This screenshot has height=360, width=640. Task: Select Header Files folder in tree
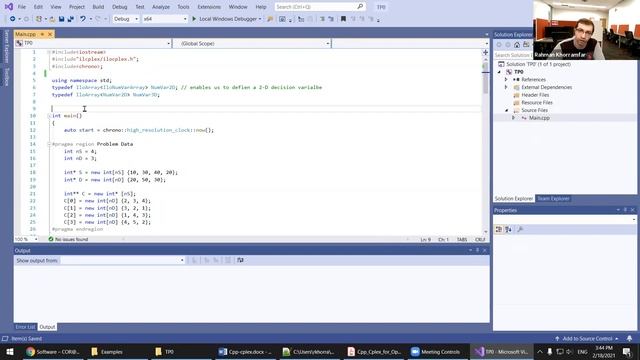click(x=535, y=95)
